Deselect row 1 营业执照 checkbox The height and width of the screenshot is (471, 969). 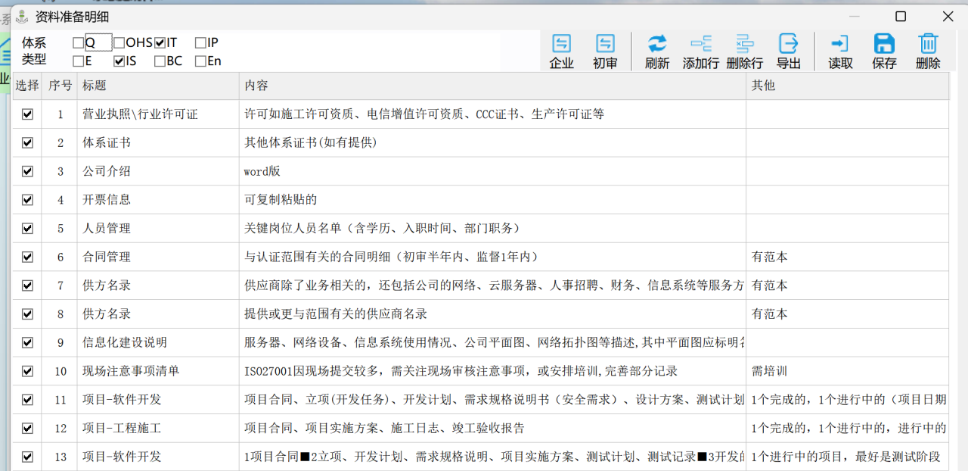(27, 114)
